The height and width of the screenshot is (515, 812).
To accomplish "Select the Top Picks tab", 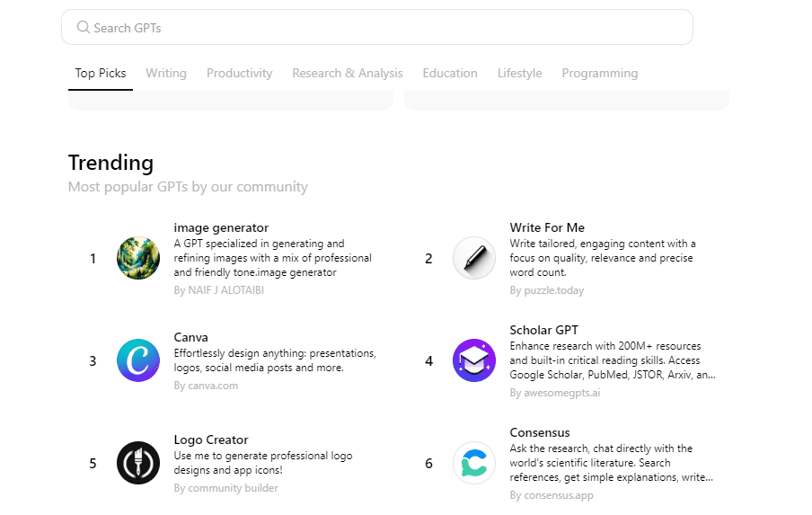I will pos(101,74).
